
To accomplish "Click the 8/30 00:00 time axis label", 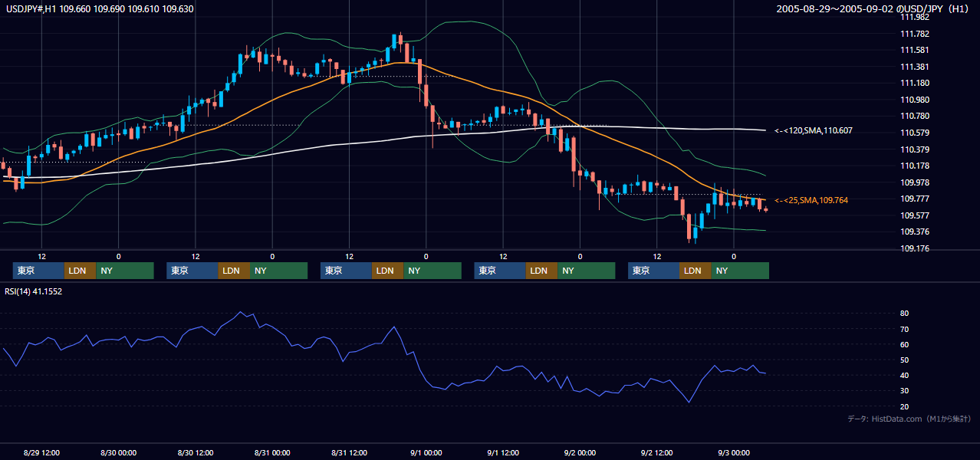I will pyautogui.click(x=118, y=452).
